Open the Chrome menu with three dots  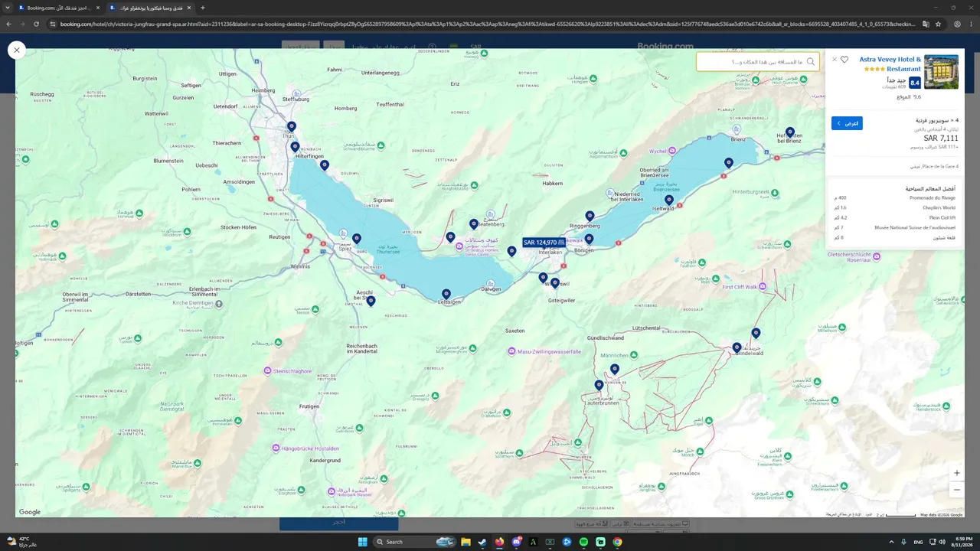point(972,24)
